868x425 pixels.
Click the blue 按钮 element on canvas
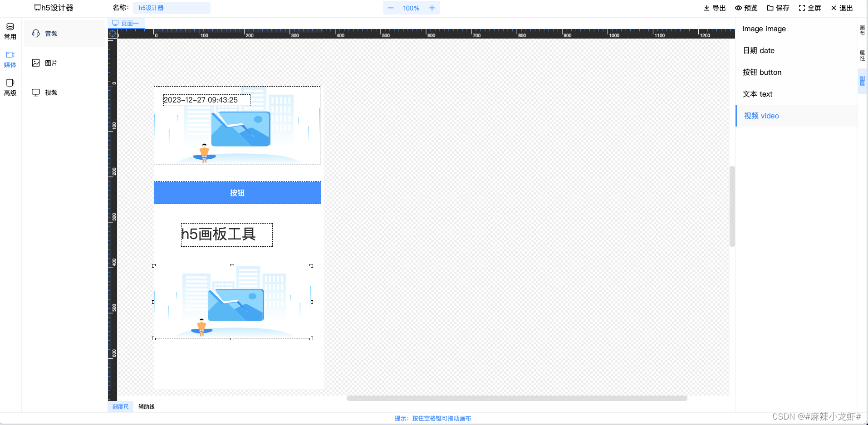click(x=237, y=193)
